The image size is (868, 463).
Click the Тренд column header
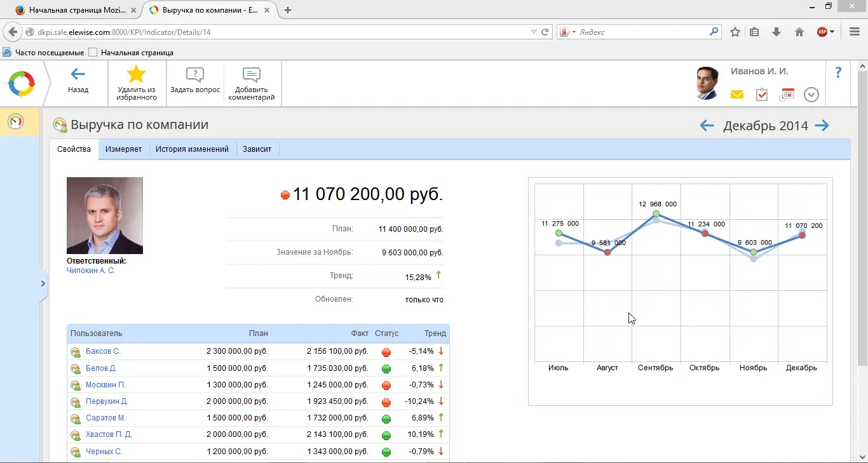pyautogui.click(x=435, y=333)
